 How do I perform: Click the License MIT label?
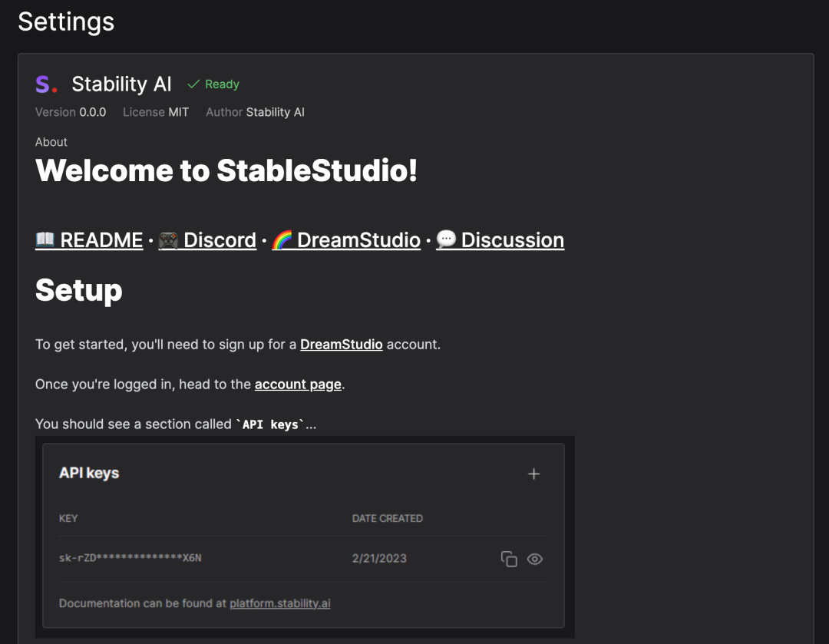155,112
